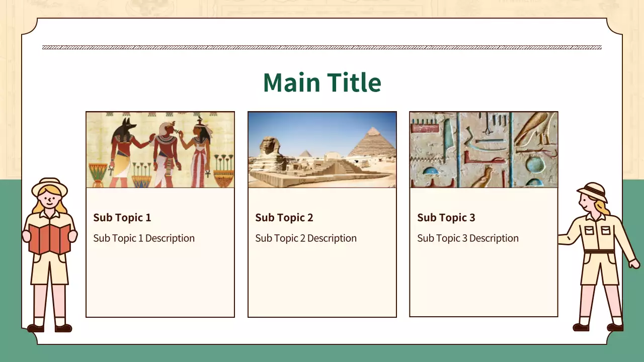The image size is (644, 362).
Task: Click the red map held by explorer
Action: tap(49, 239)
